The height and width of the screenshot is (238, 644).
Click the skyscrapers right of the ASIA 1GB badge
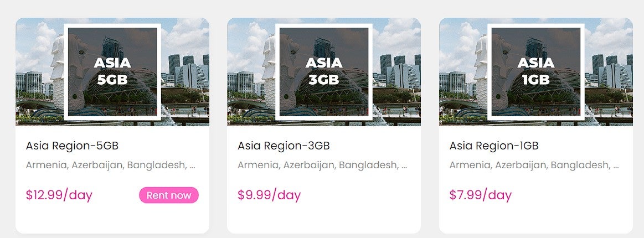pos(612,72)
